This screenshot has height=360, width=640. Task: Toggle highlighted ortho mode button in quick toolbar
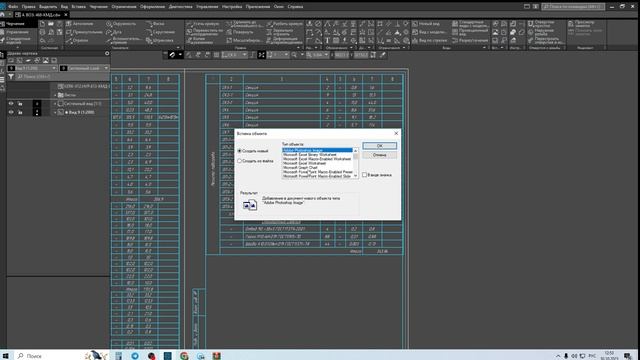(262, 55)
